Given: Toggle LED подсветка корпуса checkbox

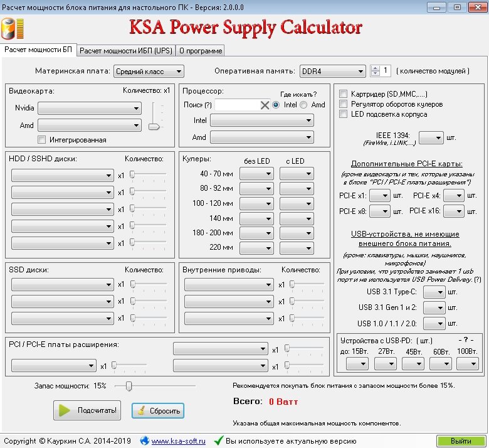Looking at the screenshot, I should point(343,114).
